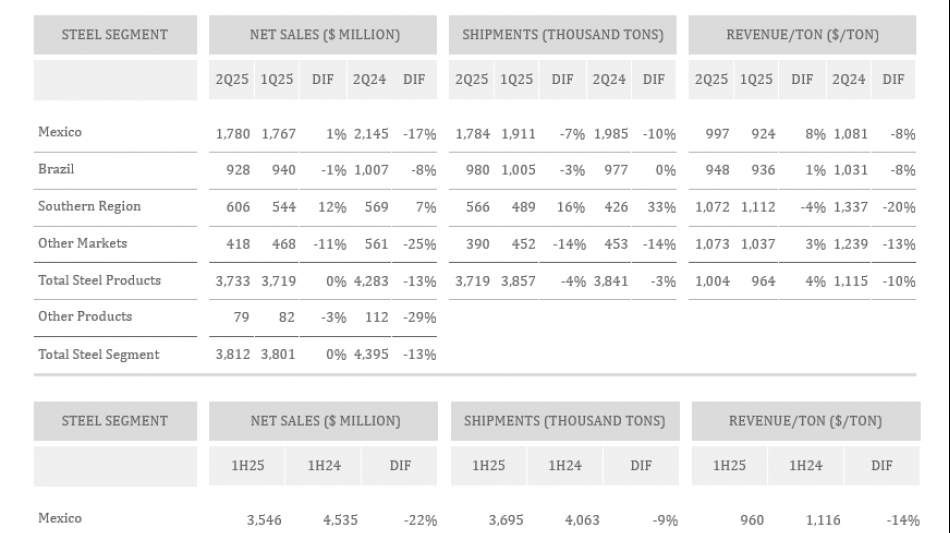Viewport: 950px width, 533px height.
Task: Click the Other Products row label
Action: 84,316
